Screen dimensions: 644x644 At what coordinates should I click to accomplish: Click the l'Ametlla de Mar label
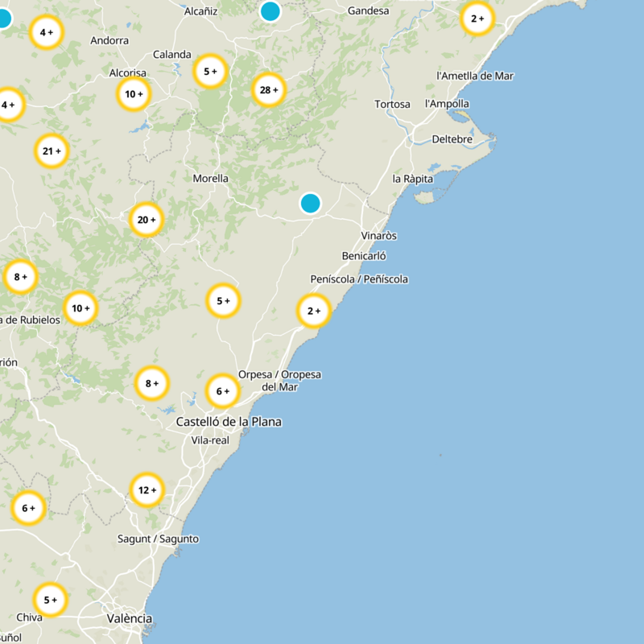coord(475,76)
